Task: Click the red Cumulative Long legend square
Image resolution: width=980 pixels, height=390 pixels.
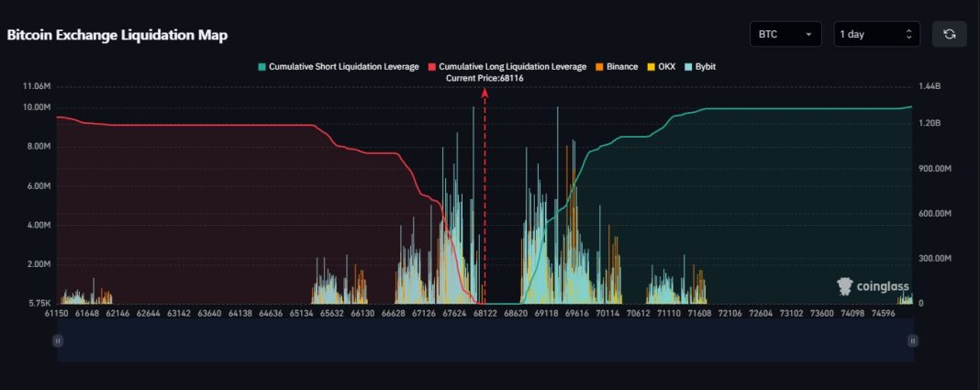Action: (432, 67)
